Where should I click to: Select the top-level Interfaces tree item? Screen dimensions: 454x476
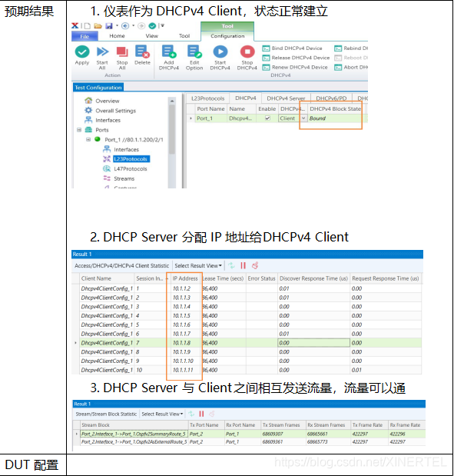click(x=108, y=120)
